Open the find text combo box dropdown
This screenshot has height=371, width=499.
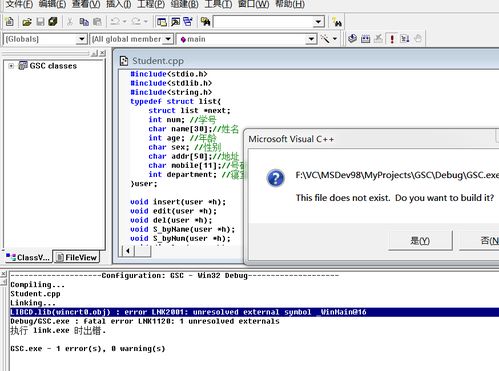click(x=319, y=22)
